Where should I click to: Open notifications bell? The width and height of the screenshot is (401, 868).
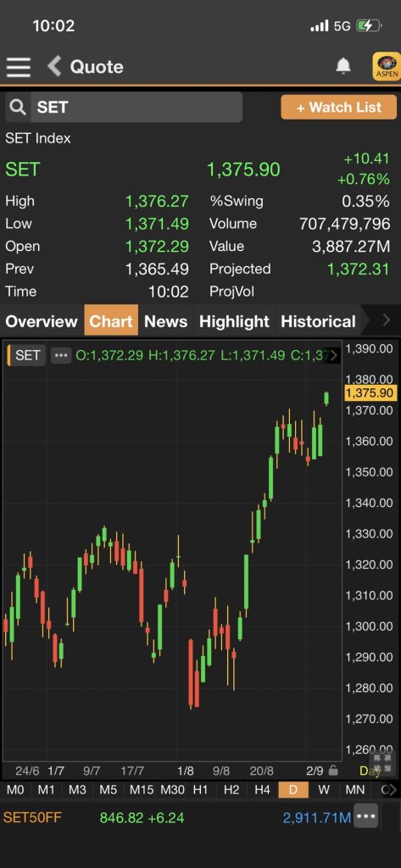(x=343, y=66)
